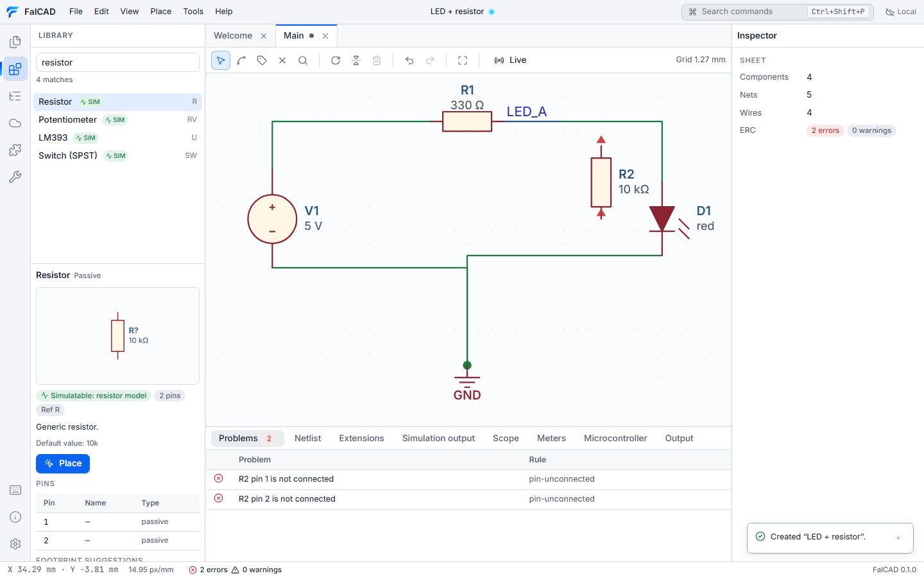Select LM393 in library list

coord(117,138)
